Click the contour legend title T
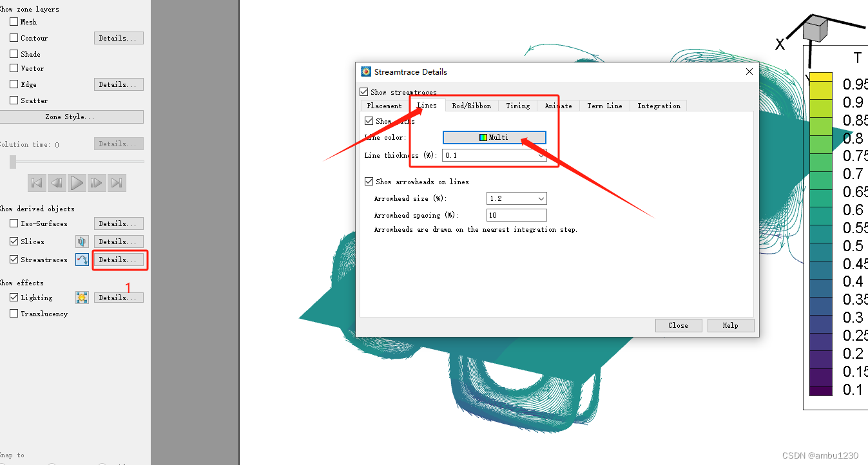 (x=857, y=59)
